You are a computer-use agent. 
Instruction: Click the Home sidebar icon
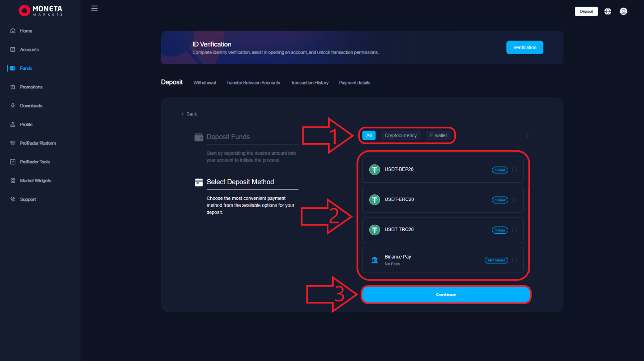13,31
